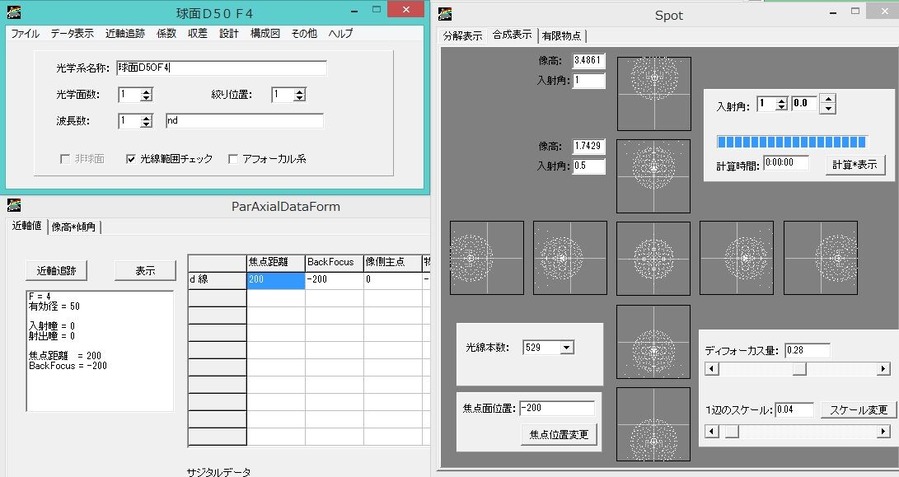Image resolution: width=899 pixels, height=477 pixels.
Task: Click the center spot diagram of the horizontal row
Action: pyautogui.click(x=654, y=258)
